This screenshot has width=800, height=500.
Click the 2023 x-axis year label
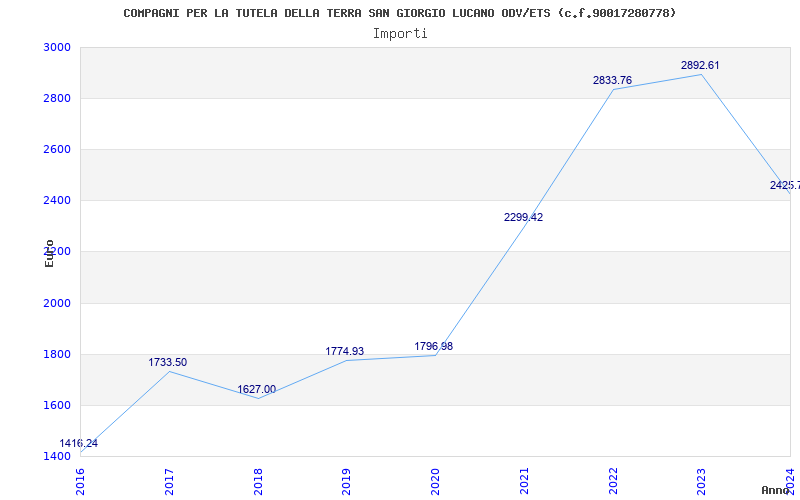(x=702, y=482)
